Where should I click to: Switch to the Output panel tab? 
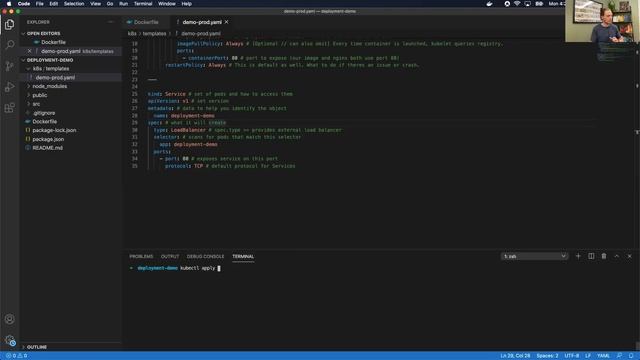point(170,256)
